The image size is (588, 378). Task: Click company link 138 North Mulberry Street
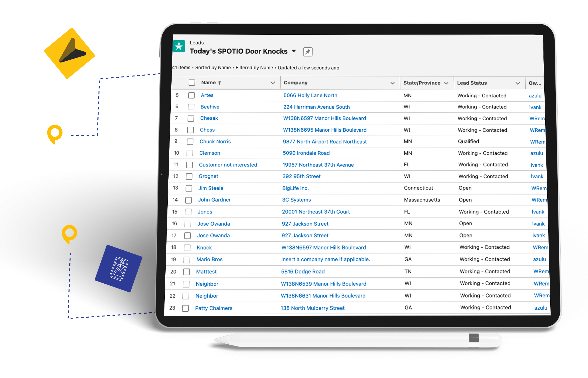313,308
